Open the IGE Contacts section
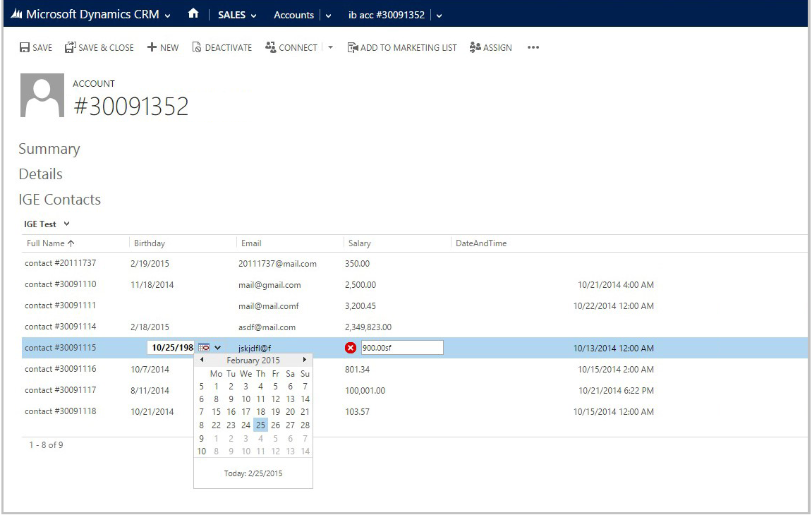The height and width of the screenshot is (515, 812). [x=59, y=200]
